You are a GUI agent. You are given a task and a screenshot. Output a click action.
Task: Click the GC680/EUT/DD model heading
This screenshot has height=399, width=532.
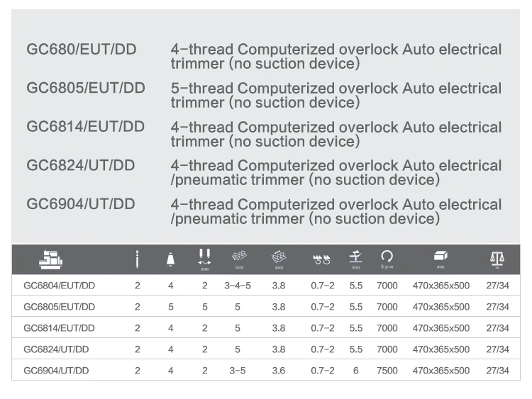[x=82, y=50]
